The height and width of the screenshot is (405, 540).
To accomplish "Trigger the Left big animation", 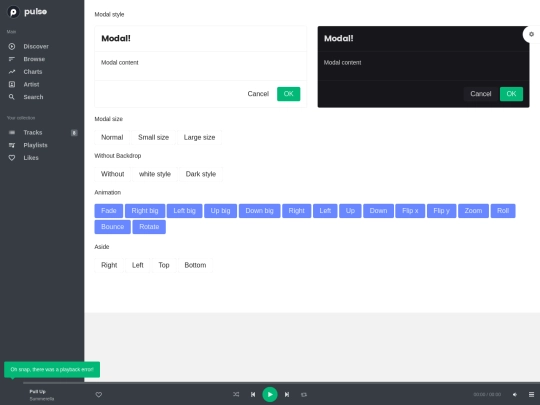I will pos(185,211).
